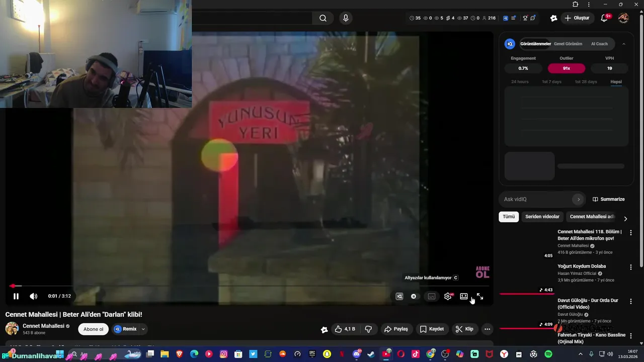Viewport: 644px width, 362px height.
Task: Select the 24 hours time range
Action: pos(520,81)
